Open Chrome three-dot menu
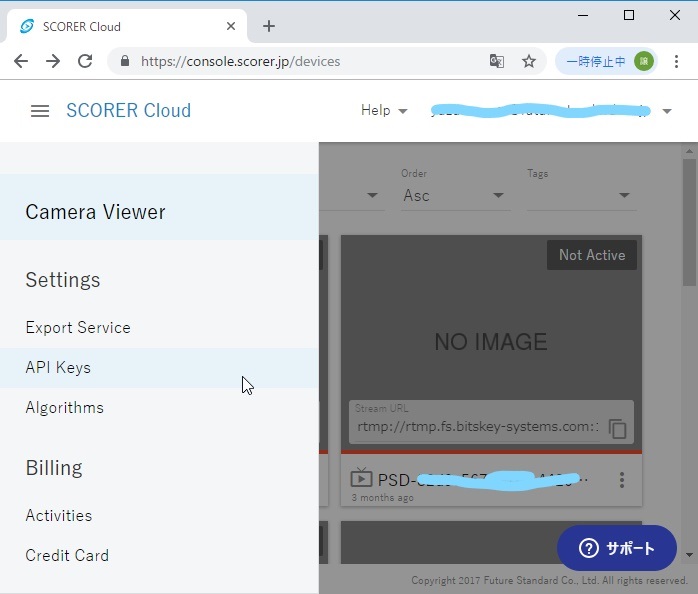This screenshot has height=594, width=698. coord(676,61)
